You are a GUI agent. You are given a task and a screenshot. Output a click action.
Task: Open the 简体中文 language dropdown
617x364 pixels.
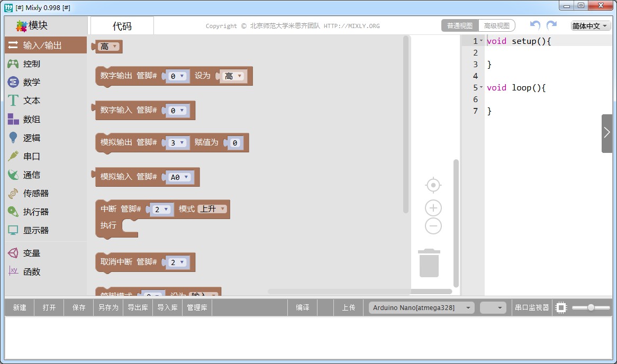click(591, 25)
